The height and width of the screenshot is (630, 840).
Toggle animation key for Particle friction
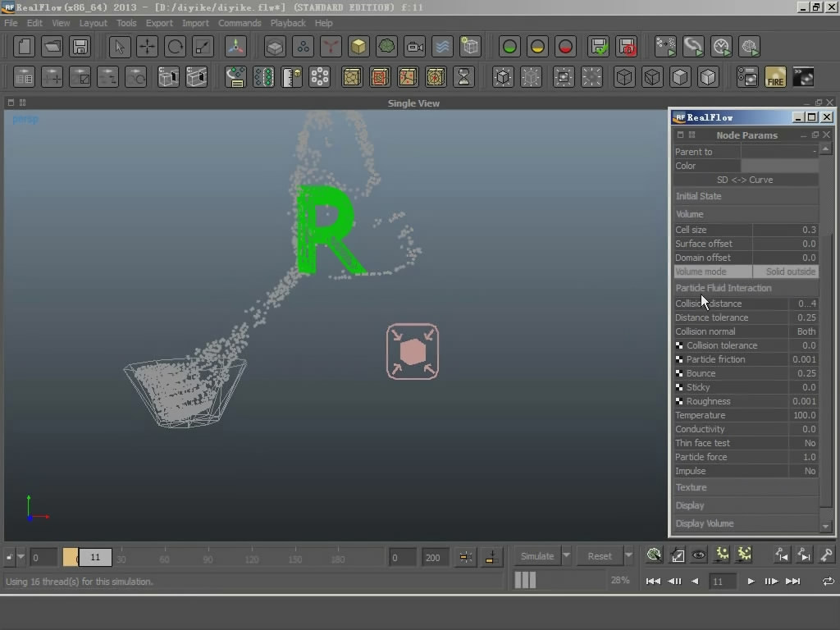coord(679,359)
